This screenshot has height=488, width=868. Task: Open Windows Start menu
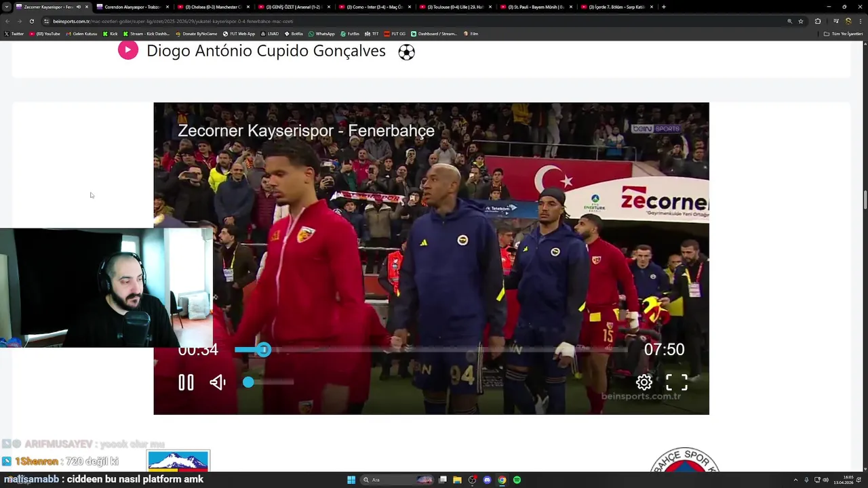click(351, 480)
